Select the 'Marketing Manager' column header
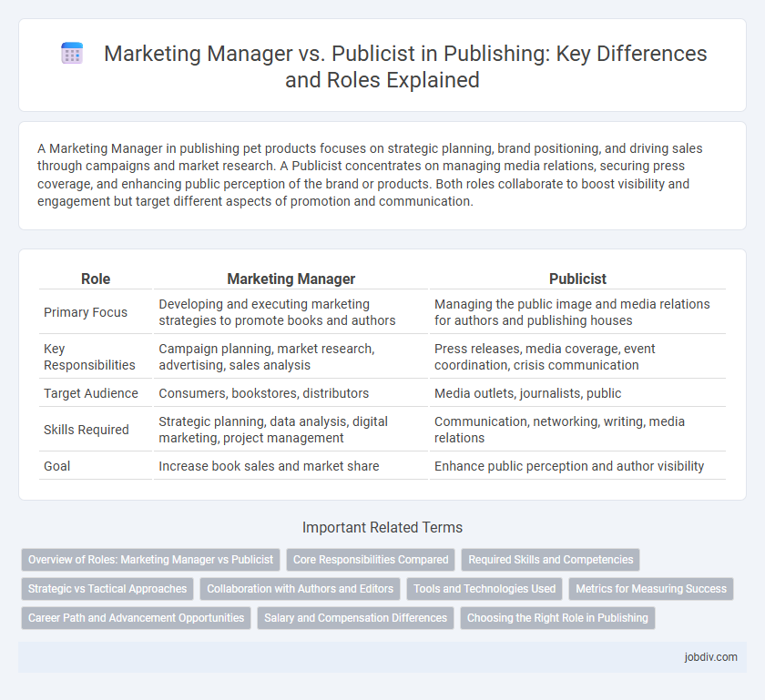 click(x=291, y=279)
